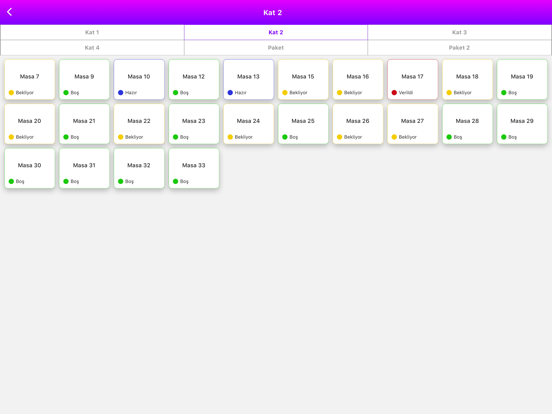The width and height of the screenshot is (552, 414).
Task: Click the blue Hazır dot on Masa 10
Action: point(121,93)
